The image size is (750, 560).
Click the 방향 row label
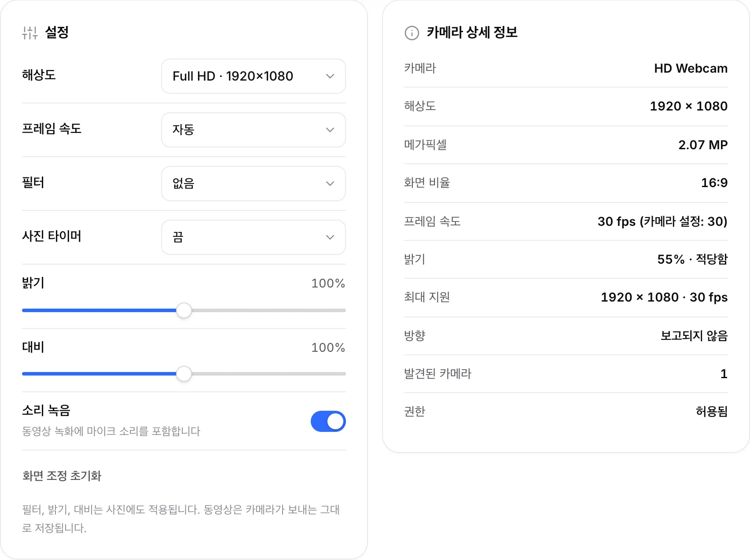coord(415,336)
